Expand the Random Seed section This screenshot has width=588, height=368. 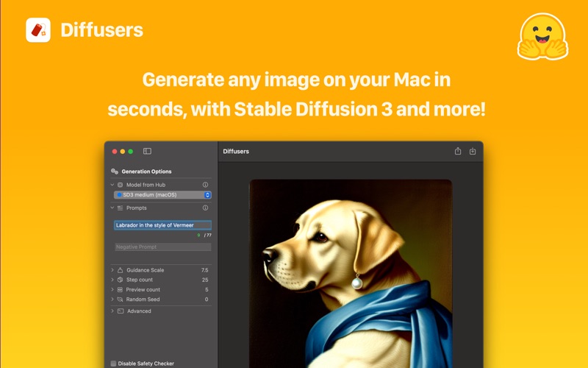(x=112, y=300)
